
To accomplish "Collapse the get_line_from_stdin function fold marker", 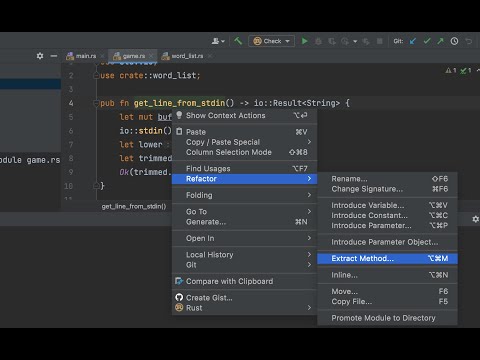I will click(x=96, y=103).
